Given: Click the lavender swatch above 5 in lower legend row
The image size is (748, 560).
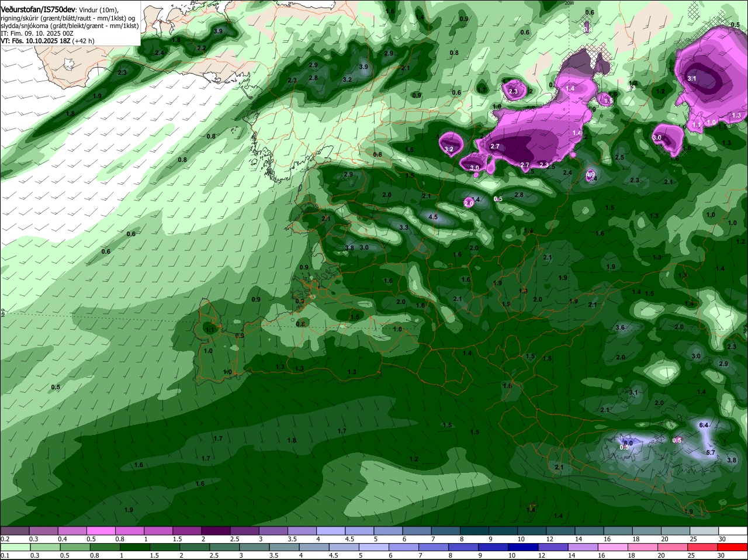Looking at the screenshot, I should coord(374,547).
